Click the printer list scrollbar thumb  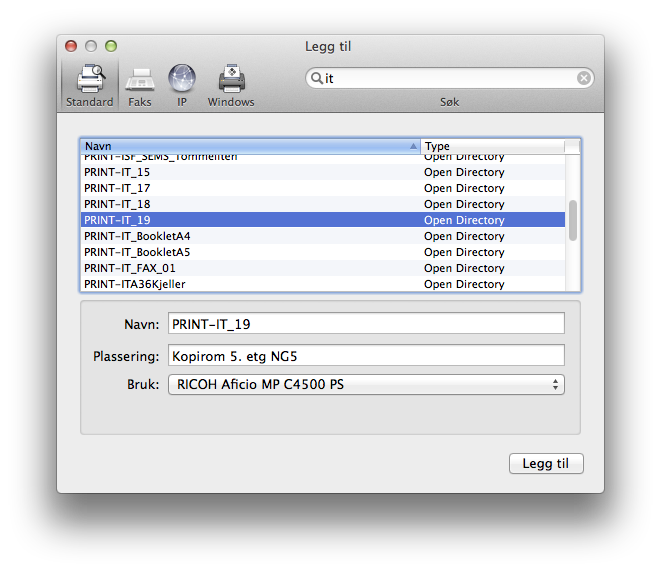coord(573,220)
